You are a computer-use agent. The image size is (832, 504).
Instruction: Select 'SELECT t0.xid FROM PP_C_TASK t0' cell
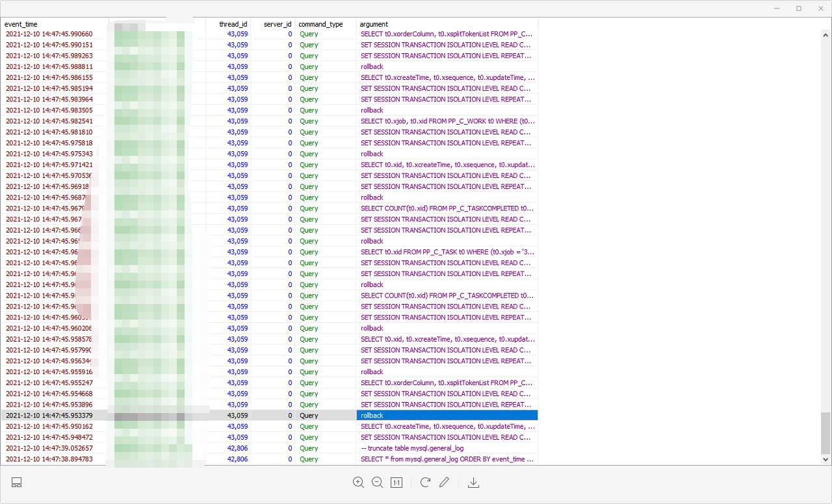pos(447,252)
